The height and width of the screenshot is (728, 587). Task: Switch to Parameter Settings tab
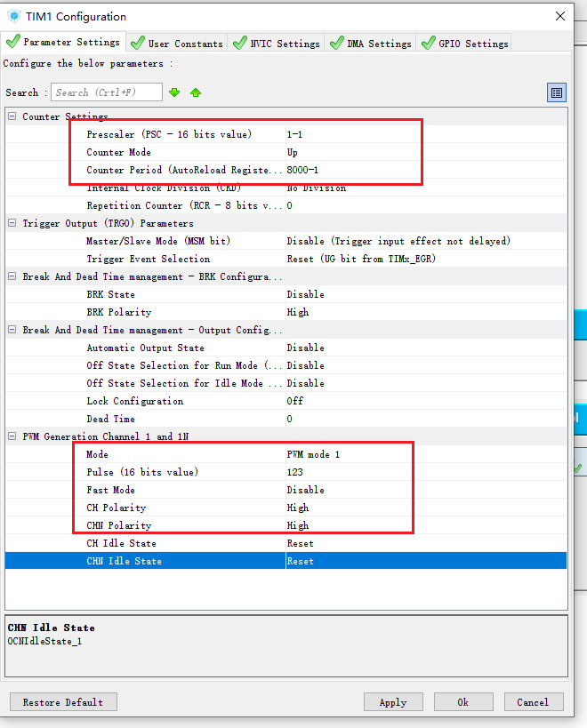pos(63,43)
